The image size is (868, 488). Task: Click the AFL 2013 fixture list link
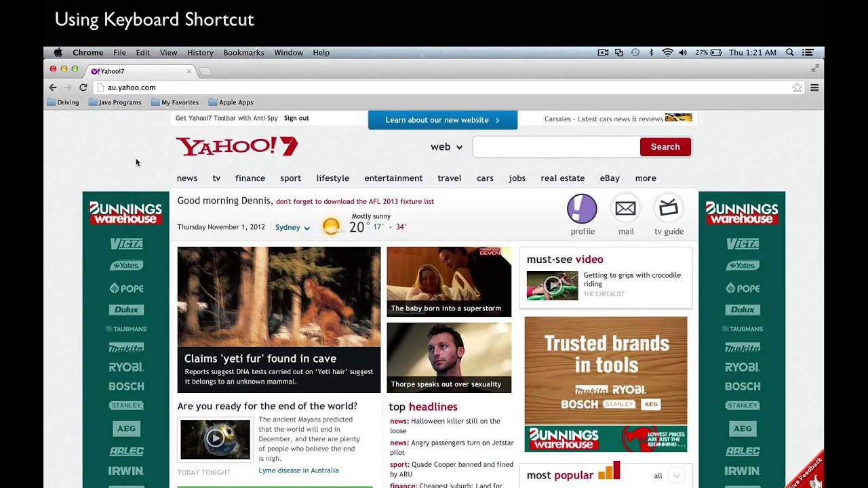pos(355,201)
